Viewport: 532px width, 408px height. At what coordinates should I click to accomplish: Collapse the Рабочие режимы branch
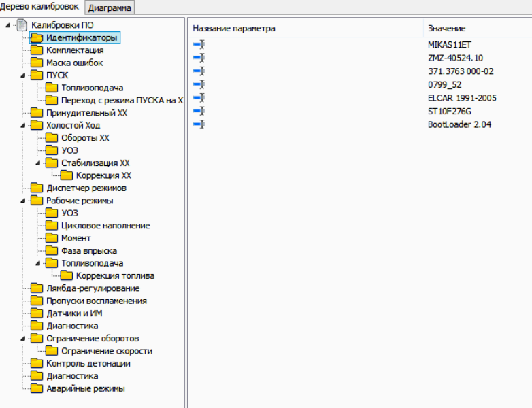coord(22,201)
